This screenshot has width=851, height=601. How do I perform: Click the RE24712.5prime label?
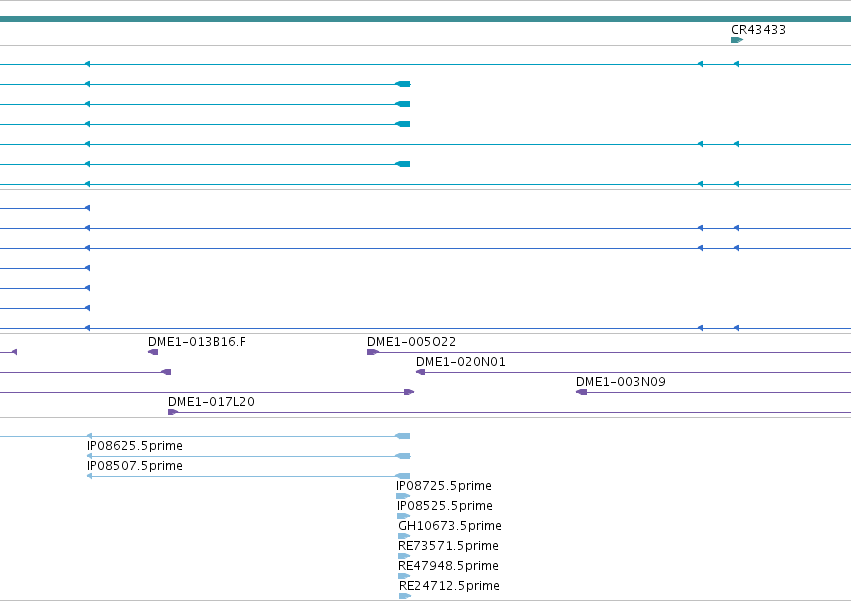[x=449, y=586]
